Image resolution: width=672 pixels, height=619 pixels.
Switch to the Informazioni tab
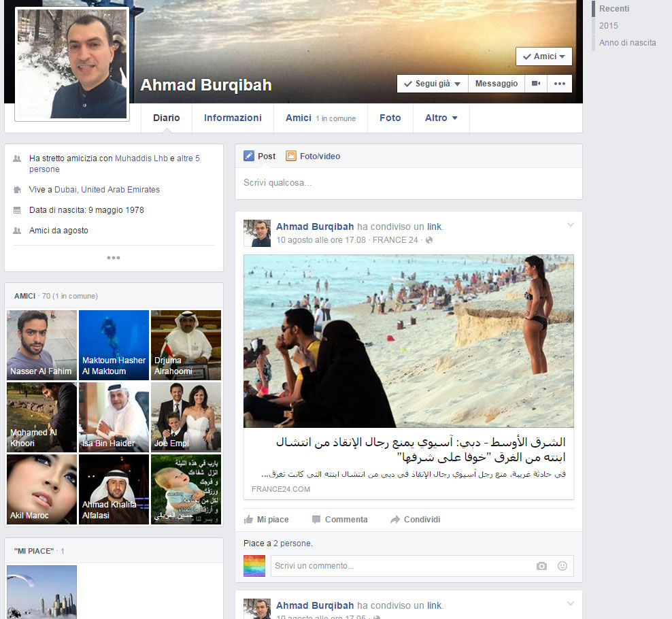click(233, 118)
